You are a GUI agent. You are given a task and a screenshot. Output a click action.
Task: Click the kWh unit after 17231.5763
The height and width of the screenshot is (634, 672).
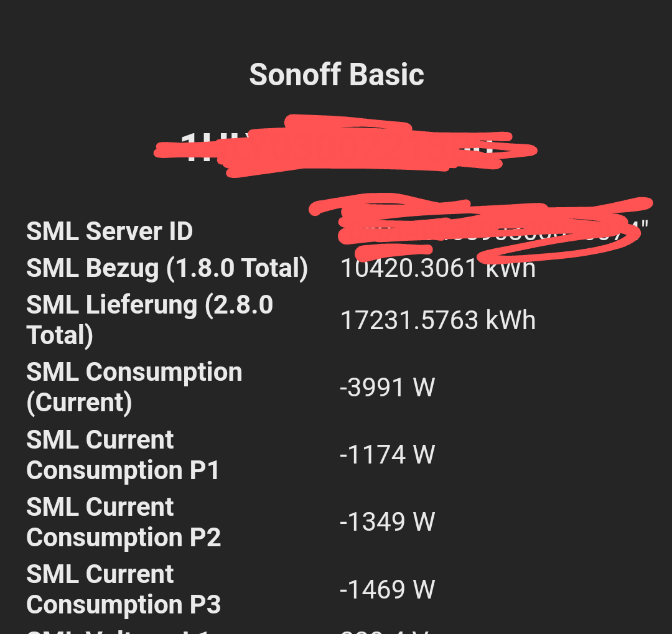[x=510, y=320]
